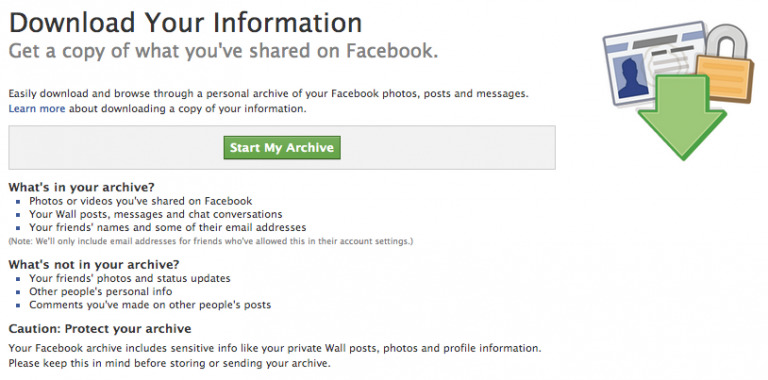
Task: Click bullet item about photos or videos shared
Action: (x=141, y=201)
